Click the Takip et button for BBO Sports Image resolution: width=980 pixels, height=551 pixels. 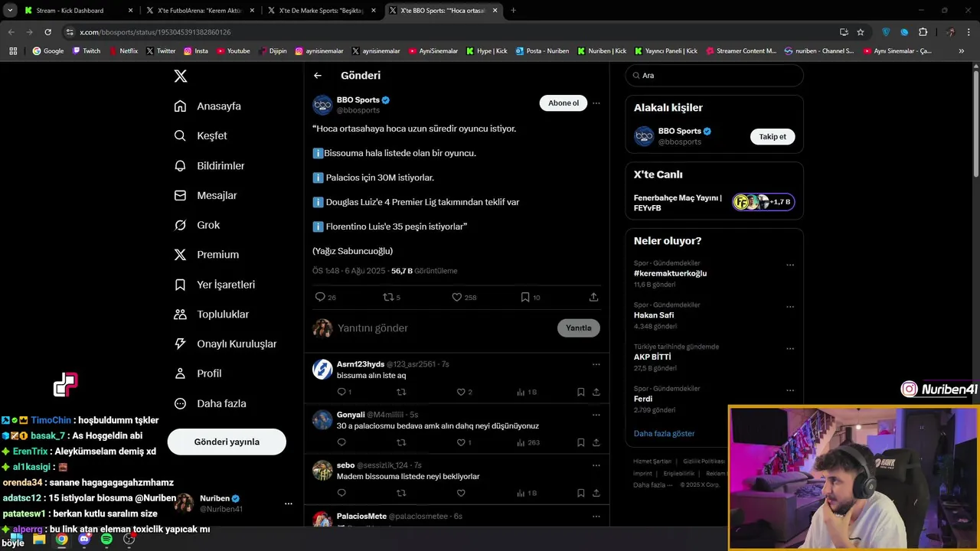click(x=773, y=136)
